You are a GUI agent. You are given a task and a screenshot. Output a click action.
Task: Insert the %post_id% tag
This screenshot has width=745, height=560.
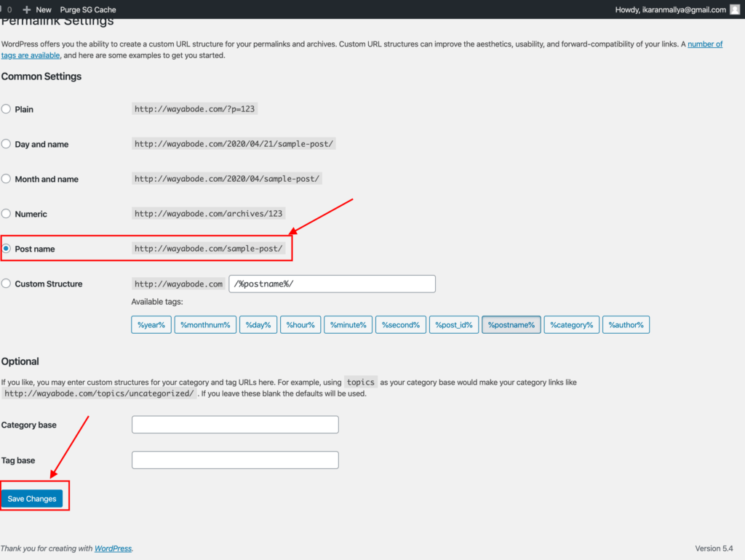454,325
